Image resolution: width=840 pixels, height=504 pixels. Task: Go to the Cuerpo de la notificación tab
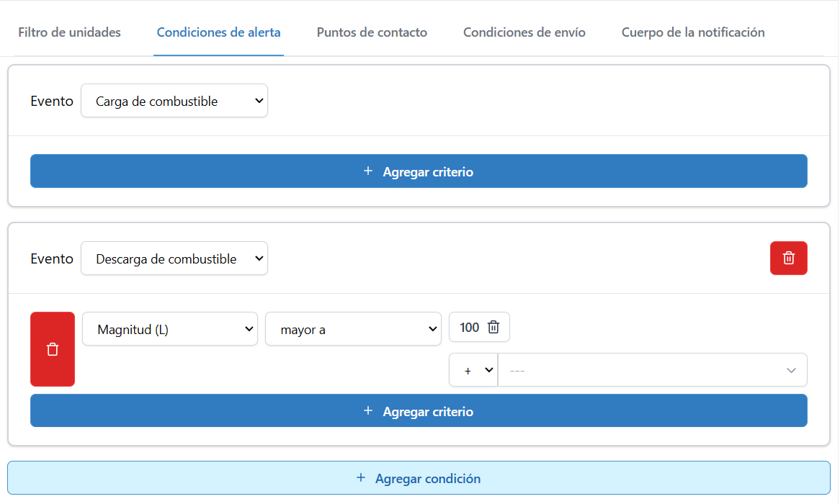click(x=692, y=32)
